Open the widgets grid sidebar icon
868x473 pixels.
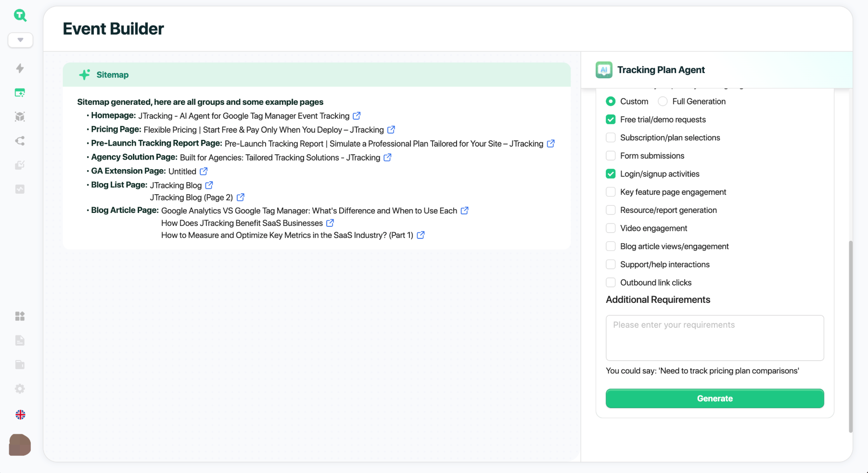click(20, 316)
